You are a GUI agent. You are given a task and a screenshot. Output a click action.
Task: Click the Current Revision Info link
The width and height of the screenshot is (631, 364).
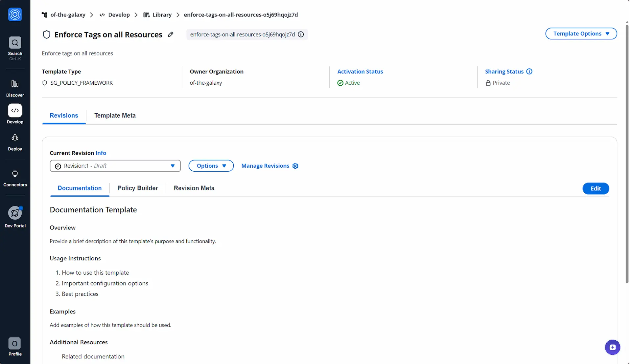(101, 153)
